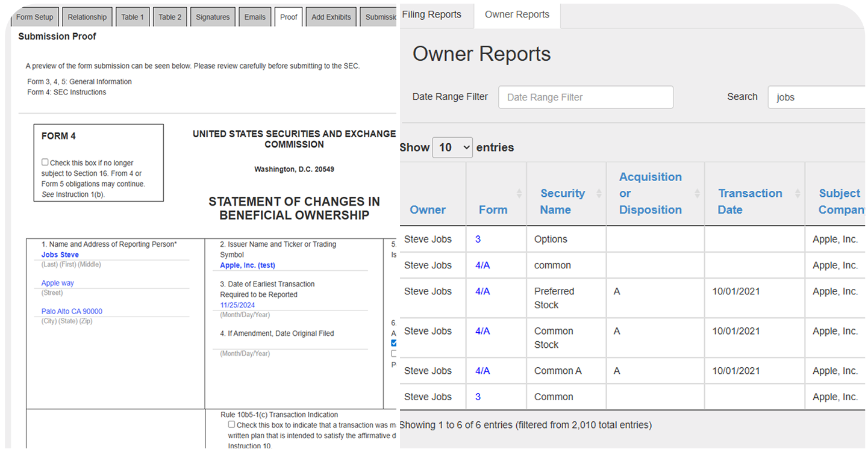Switch to the Filing Reports tab
868x452 pixels.
[x=432, y=14]
